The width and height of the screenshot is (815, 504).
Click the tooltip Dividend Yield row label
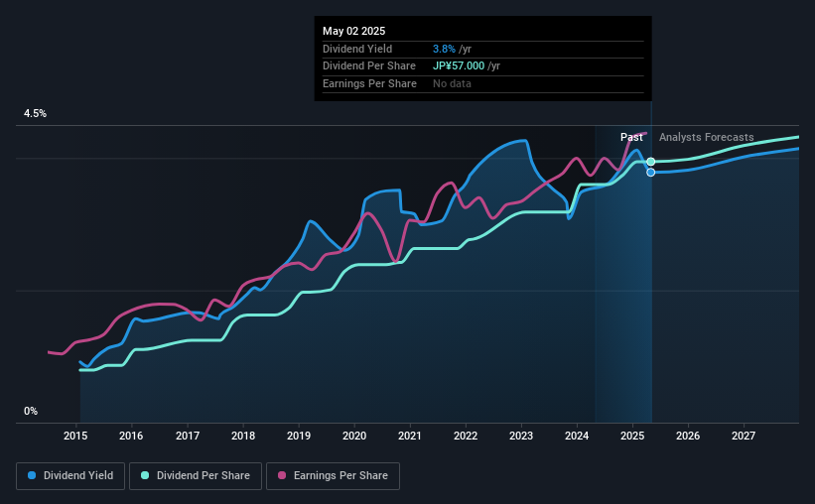tap(357, 49)
